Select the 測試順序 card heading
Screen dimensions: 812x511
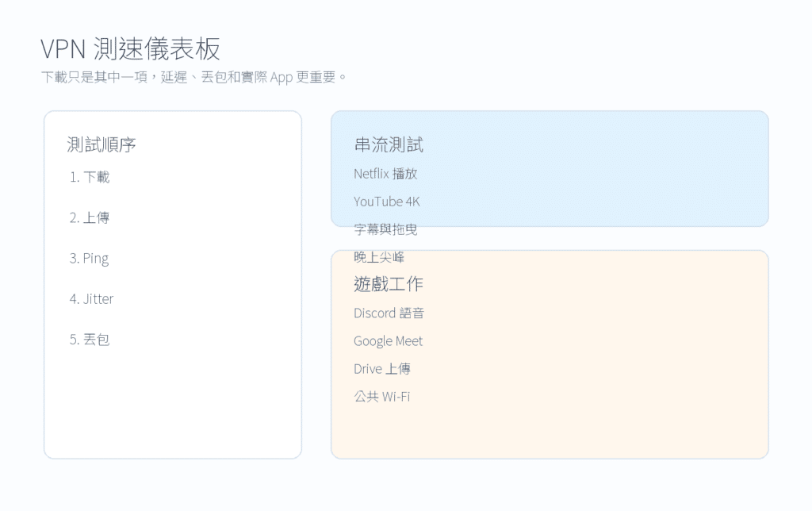tap(101, 144)
